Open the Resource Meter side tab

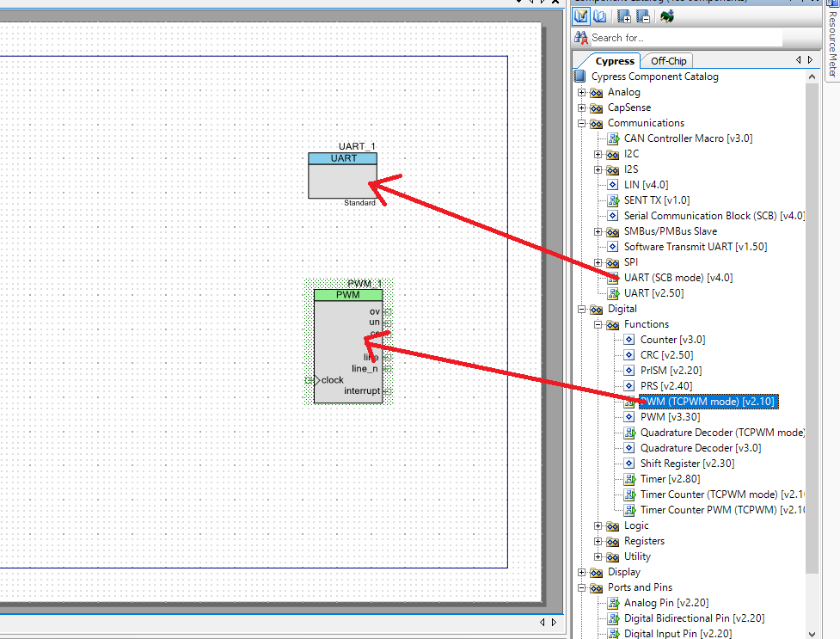pyautogui.click(x=832, y=42)
